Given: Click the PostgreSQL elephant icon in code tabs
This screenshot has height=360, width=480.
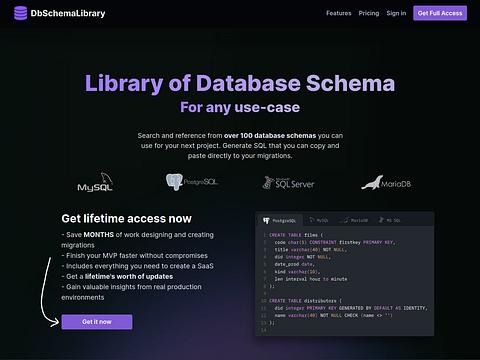Looking at the screenshot, I should tap(266, 221).
